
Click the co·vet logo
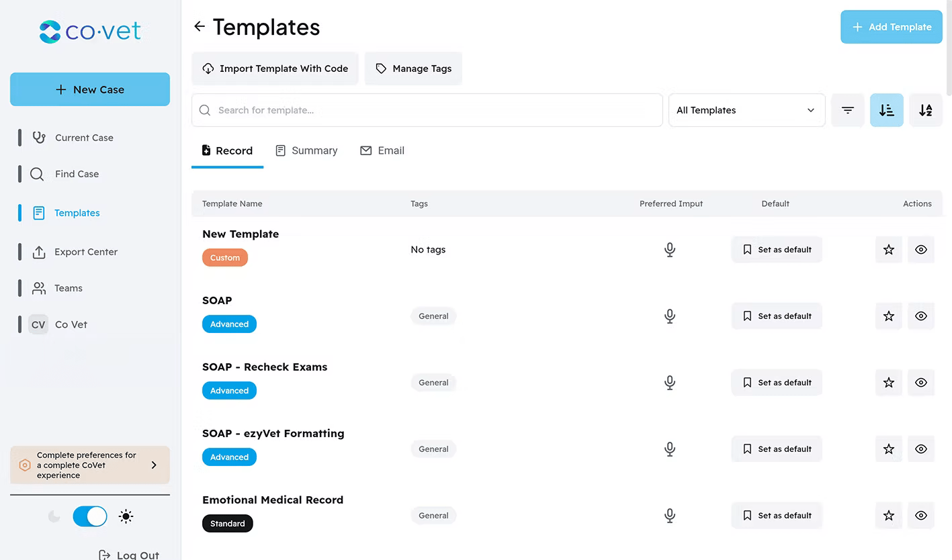pos(90,32)
